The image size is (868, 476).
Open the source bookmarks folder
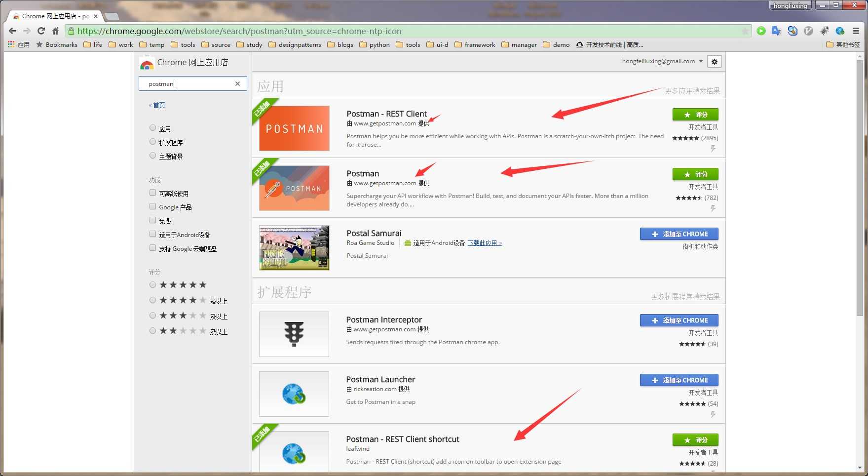(216, 44)
